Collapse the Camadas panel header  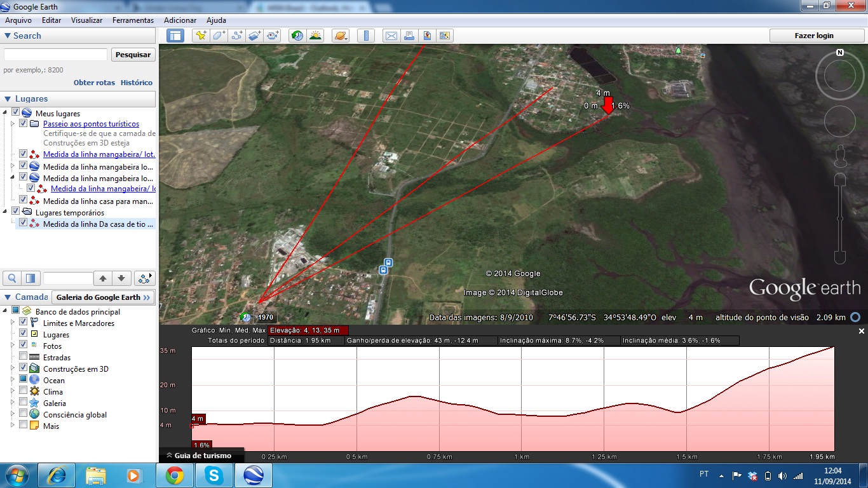pos(25,297)
